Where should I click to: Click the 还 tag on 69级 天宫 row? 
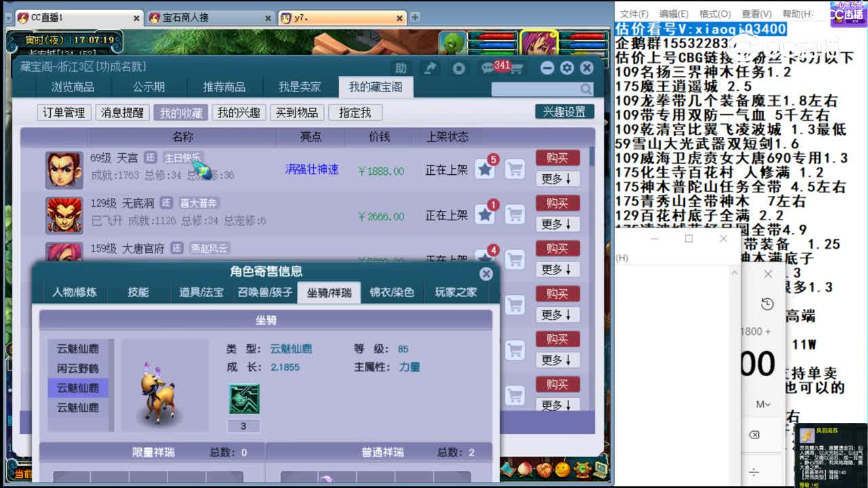(151, 157)
